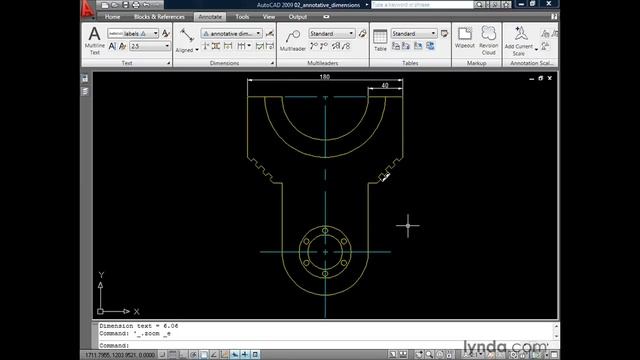Open the Tools ribbon tab
This screenshot has width=640, height=360.
point(242,17)
